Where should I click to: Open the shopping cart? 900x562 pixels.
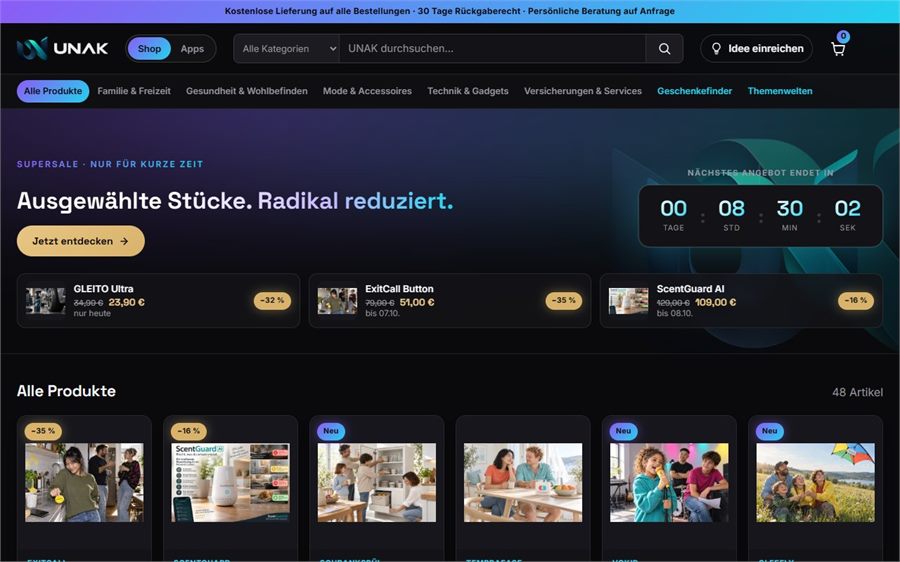[x=838, y=49]
